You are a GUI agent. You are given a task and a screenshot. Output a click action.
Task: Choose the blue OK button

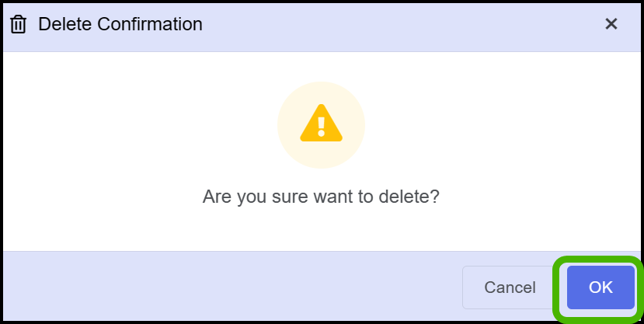click(x=600, y=287)
